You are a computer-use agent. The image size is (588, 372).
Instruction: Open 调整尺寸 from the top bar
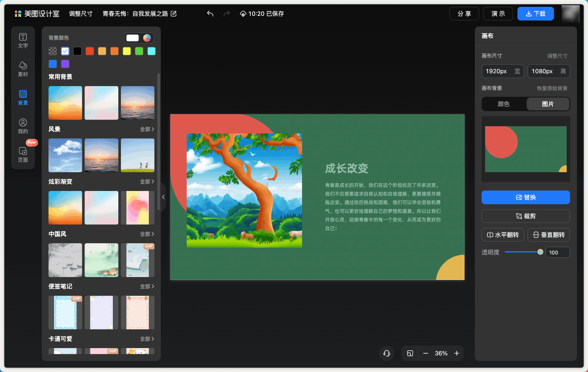pos(80,14)
